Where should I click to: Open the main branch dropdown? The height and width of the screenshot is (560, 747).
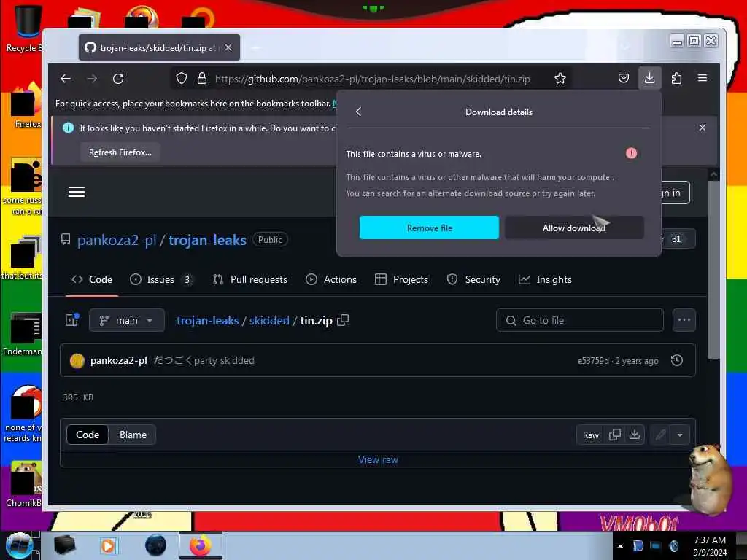[x=127, y=320]
